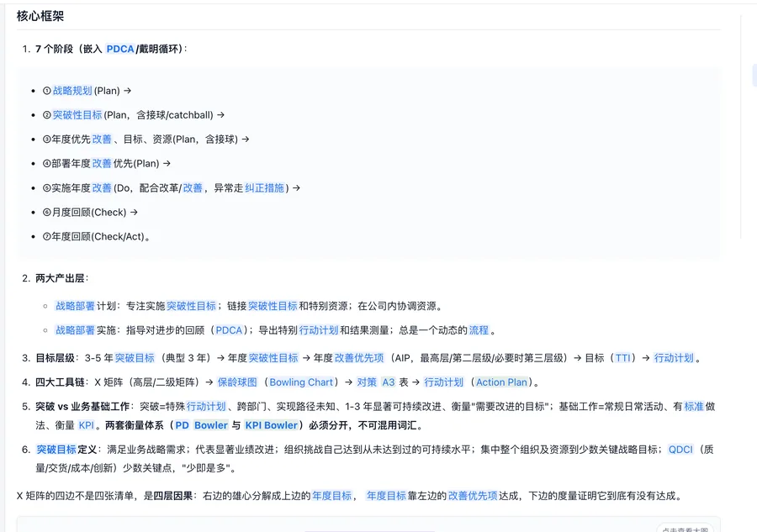The width and height of the screenshot is (757, 532).
Task: Click 突破目标 link in 突破目标定义
Action: [56, 450]
